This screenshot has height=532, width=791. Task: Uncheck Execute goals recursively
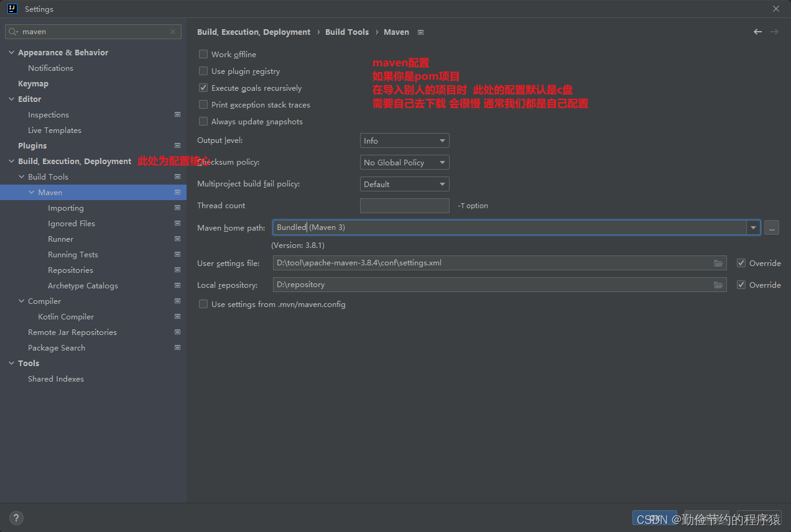(x=203, y=88)
